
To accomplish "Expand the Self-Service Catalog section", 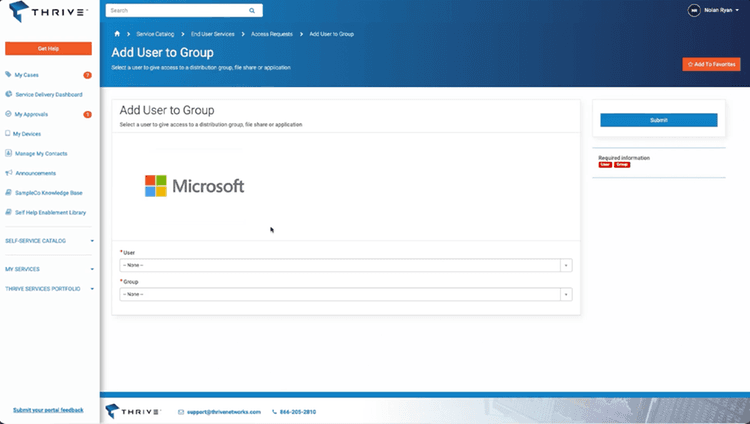I will point(49,241).
